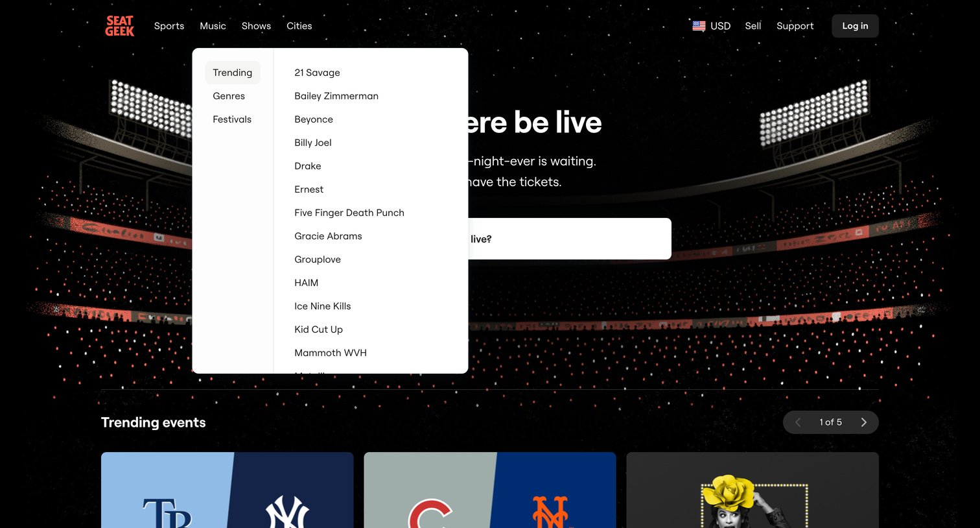This screenshot has height=528, width=980.
Task: Open the yellow flower hat show card
Action: pyautogui.click(x=752, y=490)
